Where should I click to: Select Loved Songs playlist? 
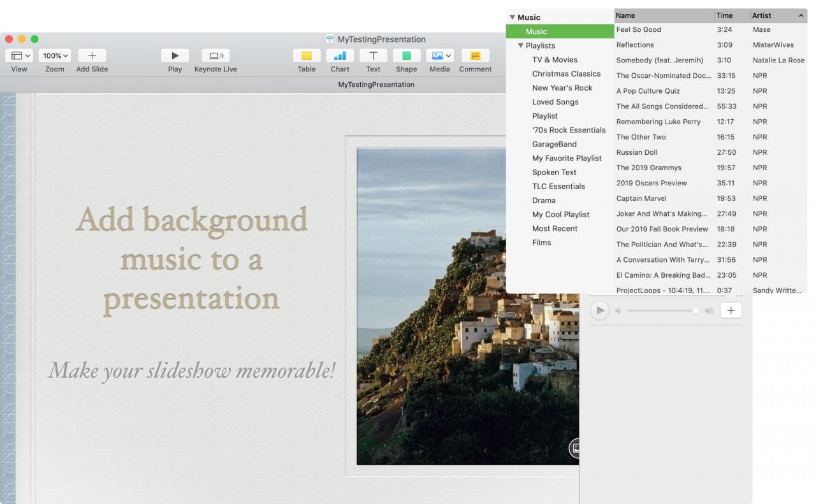coord(555,101)
